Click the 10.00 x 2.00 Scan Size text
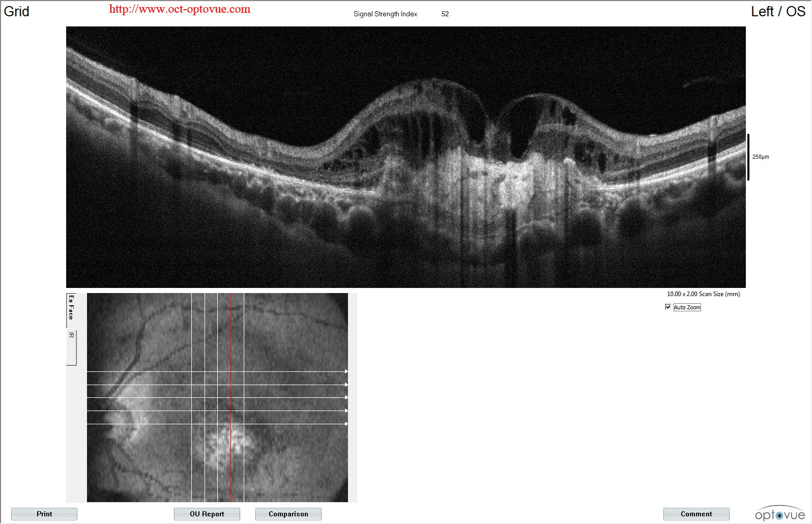The width and height of the screenshot is (812, 524). coord(703,294)
